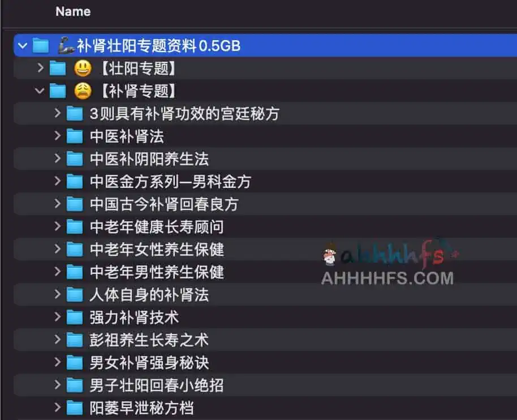Image resolution: width=517 pixels, height=420 pixels.
Task: Click folder icon beside 【补肾专题】
Action: (x=58, y=91)
